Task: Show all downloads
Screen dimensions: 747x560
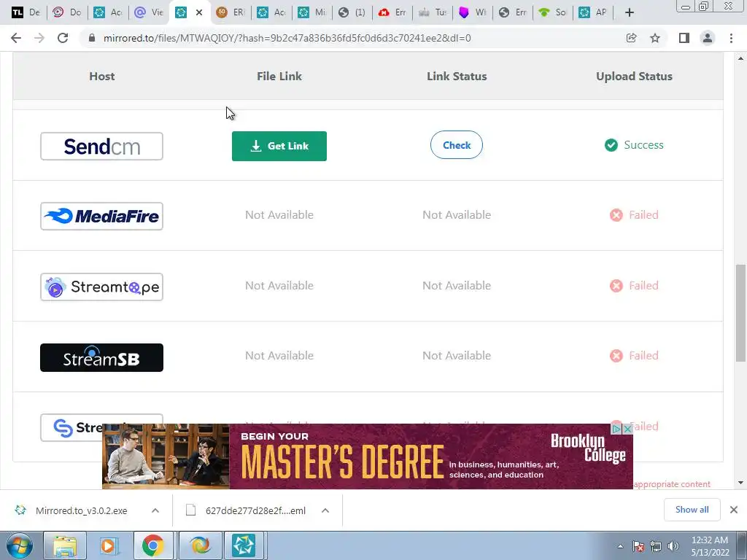Action: click(x=692, y=510)
